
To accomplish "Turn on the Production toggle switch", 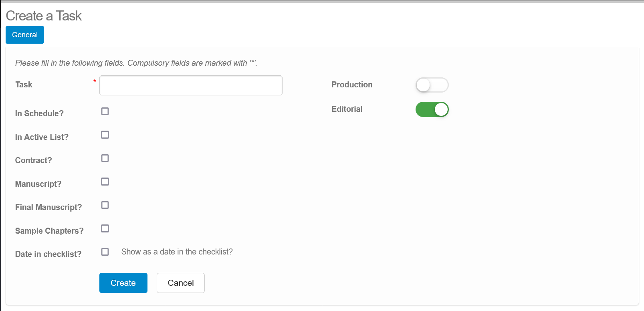I will click(x=432, y=85).
